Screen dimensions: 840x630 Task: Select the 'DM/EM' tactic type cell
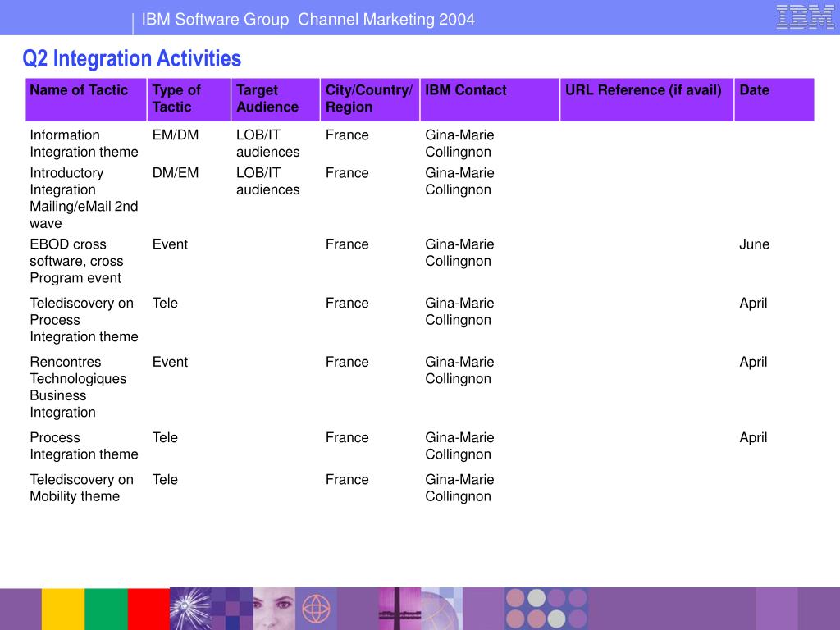pos(176,173)
